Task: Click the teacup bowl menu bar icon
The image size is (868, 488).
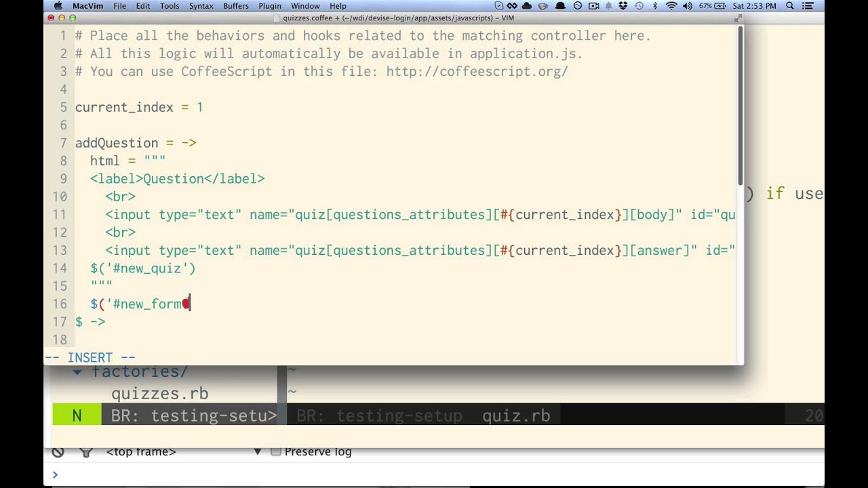Action: (x=543, y=5)
